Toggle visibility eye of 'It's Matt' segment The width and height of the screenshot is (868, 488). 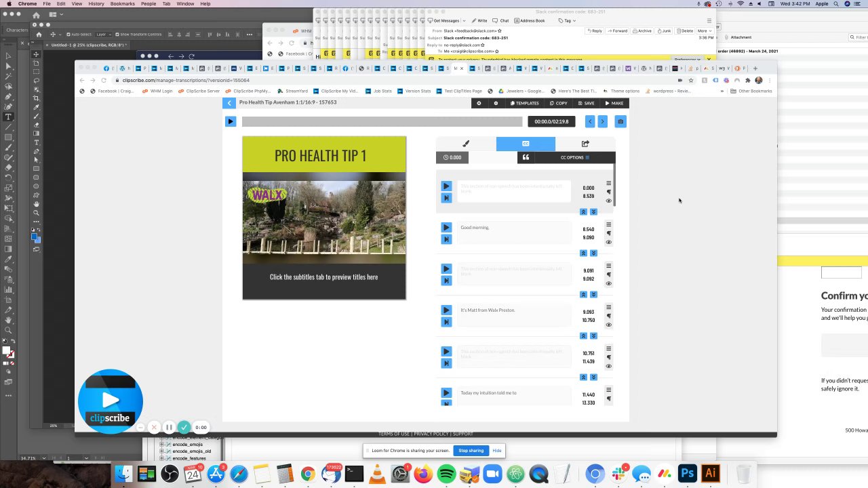click(608, 325)
